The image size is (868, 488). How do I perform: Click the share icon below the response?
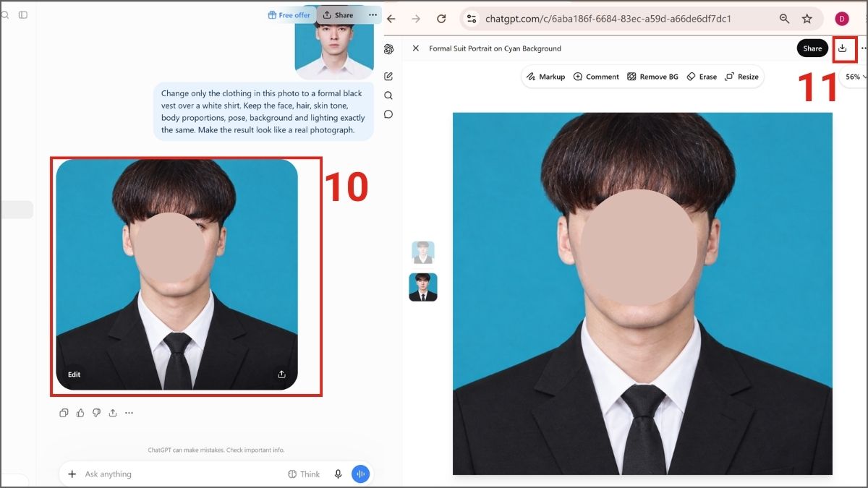113,413
